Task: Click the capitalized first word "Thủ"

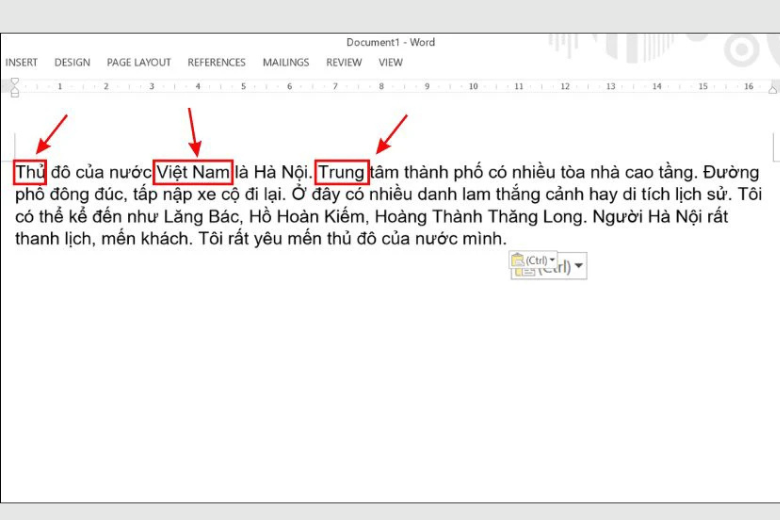Action: pyautogui.click(x=30, y=172)
